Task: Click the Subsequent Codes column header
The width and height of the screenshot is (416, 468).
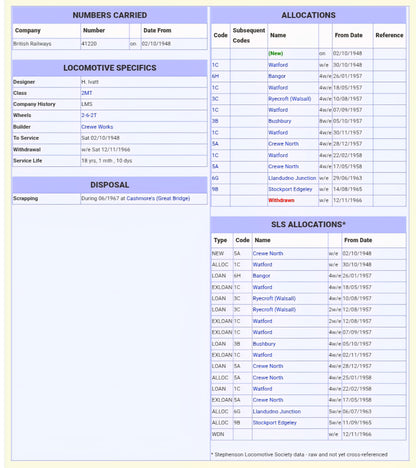Action: pos(249,35)
